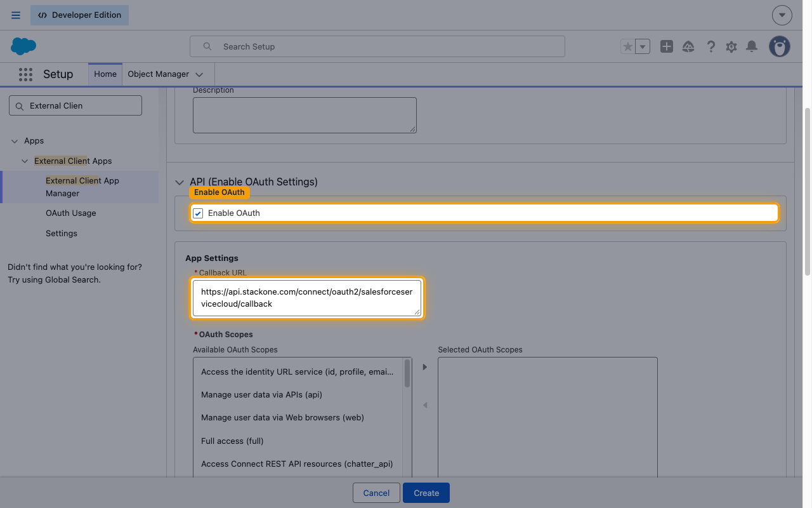Image resolution: width=812 pixels, height=508 pixels.
Task: Click into the Description text area
Action: [x=304, y=115]
